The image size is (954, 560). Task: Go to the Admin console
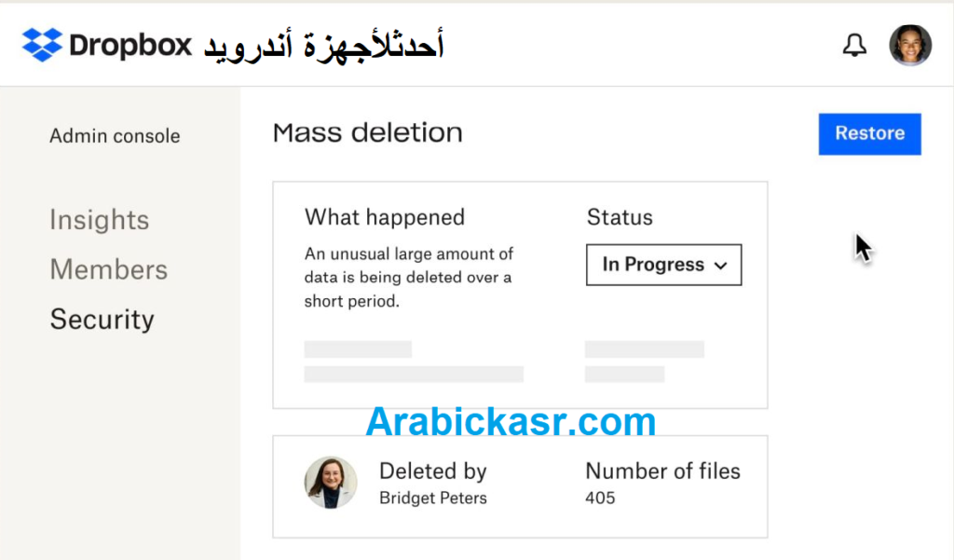[x=115, y=135]
